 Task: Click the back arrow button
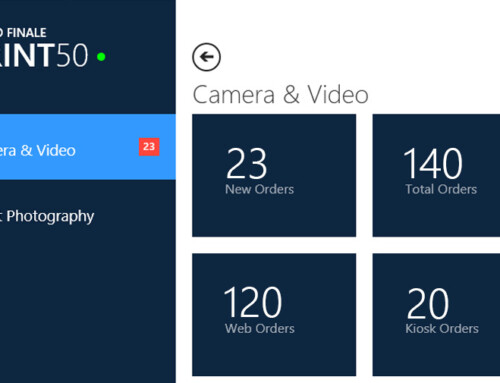point(206,57)
